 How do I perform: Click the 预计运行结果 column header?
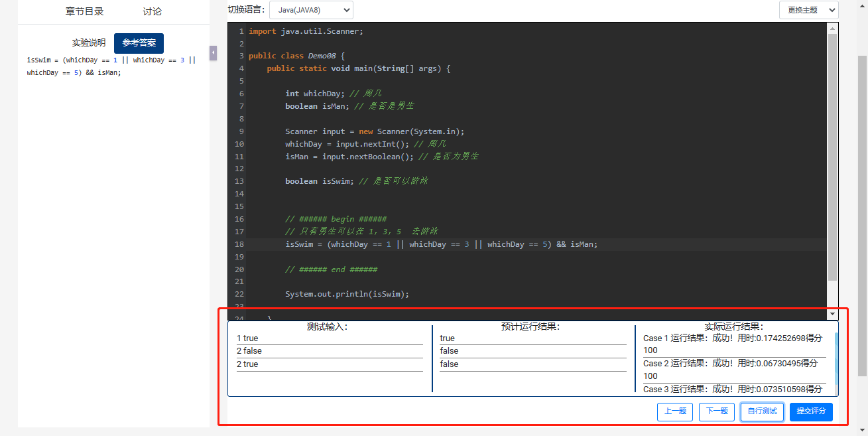(x=531, y=327)
